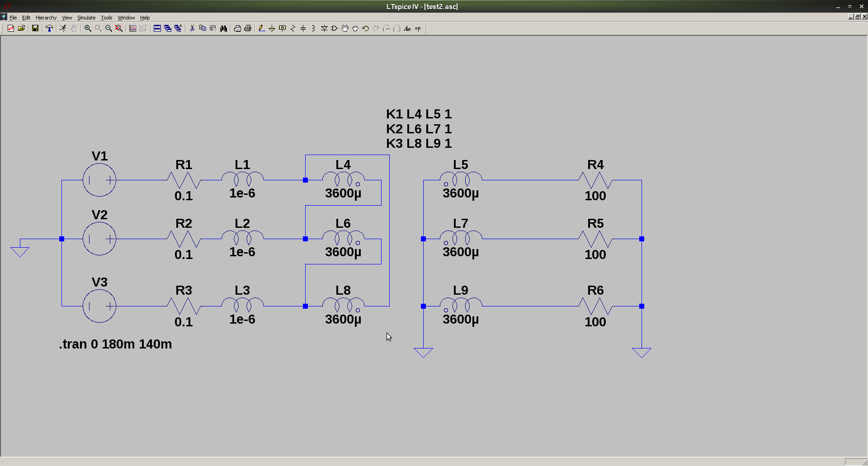Select the Place Capacitor tool
This screenshot has height=466, width=868.
pyautogui.click(x=303, y=28)
